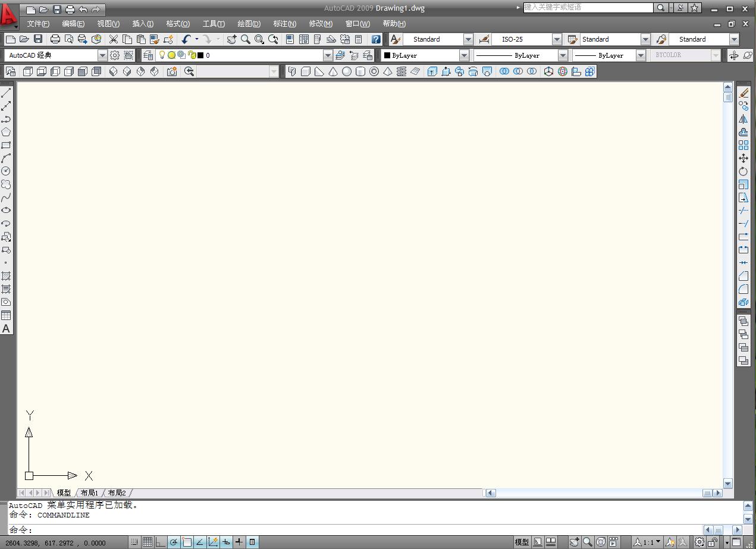The width and height of the screenshot is (756, 549).
Task: Switch to the 布局1 layout tab
Action: (x=90, y=493)
